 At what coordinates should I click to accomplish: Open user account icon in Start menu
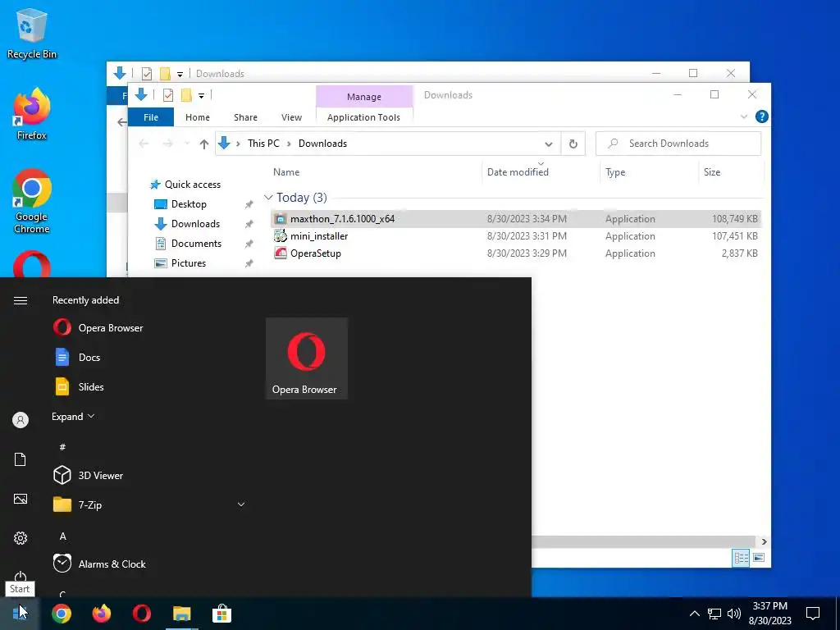pos(21,420)
